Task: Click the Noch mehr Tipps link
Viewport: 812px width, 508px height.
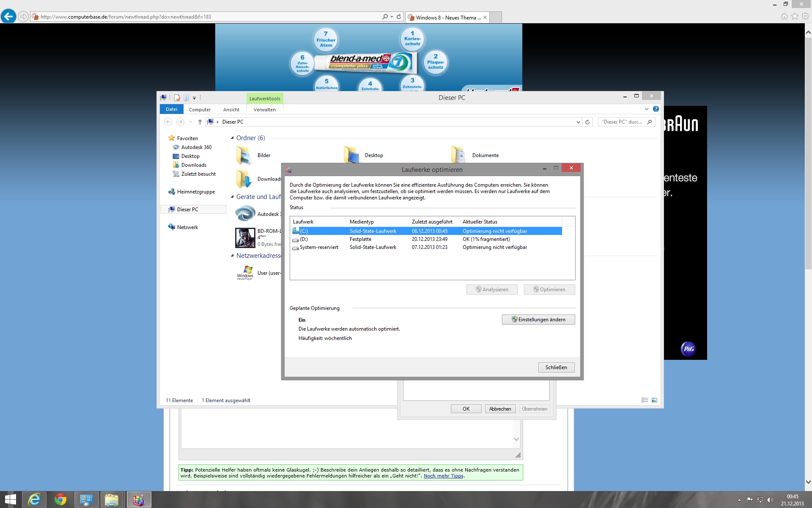Action: 443,476
